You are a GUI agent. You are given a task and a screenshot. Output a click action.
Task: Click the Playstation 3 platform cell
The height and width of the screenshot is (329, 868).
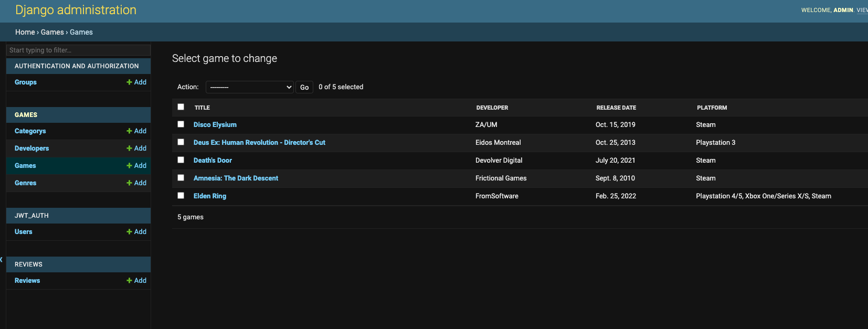coord(716,143)
